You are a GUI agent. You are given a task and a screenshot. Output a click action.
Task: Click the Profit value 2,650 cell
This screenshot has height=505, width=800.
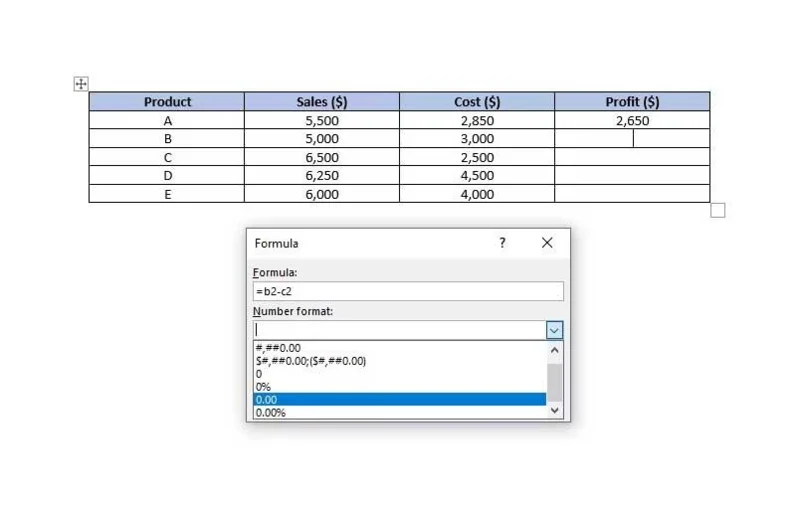pyautogui.click(x=632, y=120)
